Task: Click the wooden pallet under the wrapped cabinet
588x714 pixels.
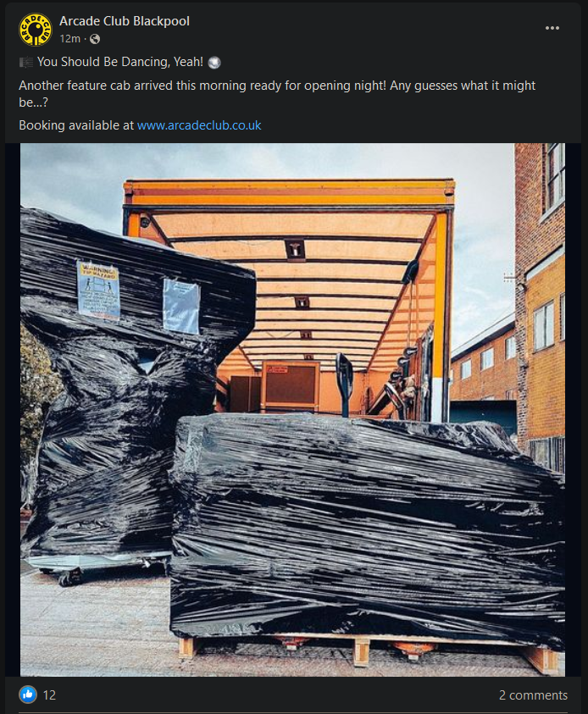Action: pos(369,651)
